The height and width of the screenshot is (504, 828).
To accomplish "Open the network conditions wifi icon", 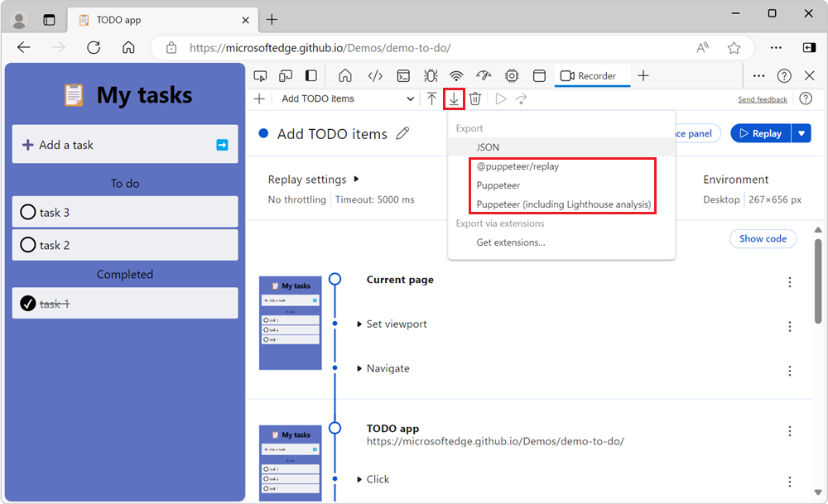I will [x=456, y=75].
